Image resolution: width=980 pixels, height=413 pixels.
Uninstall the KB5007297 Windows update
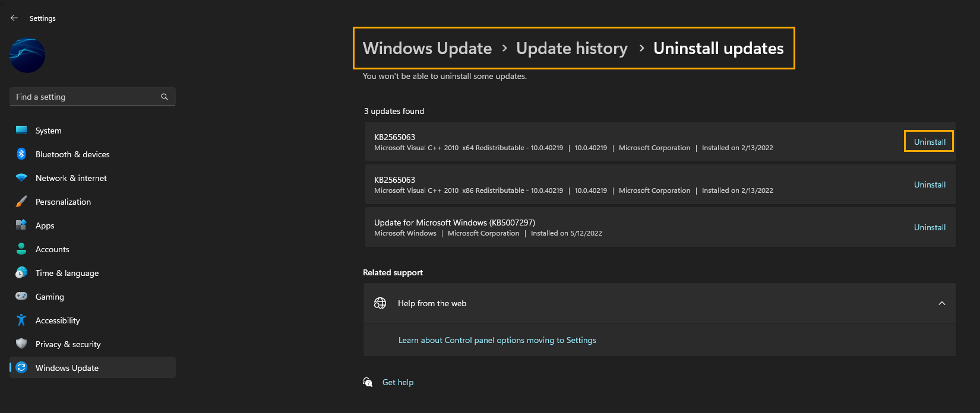tap(930, 227)
